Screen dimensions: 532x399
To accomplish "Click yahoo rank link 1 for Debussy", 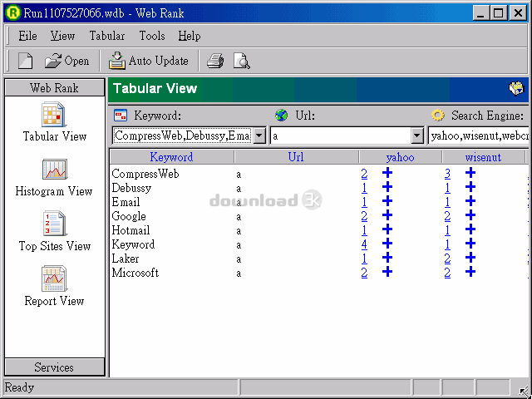I will (364, 188).
